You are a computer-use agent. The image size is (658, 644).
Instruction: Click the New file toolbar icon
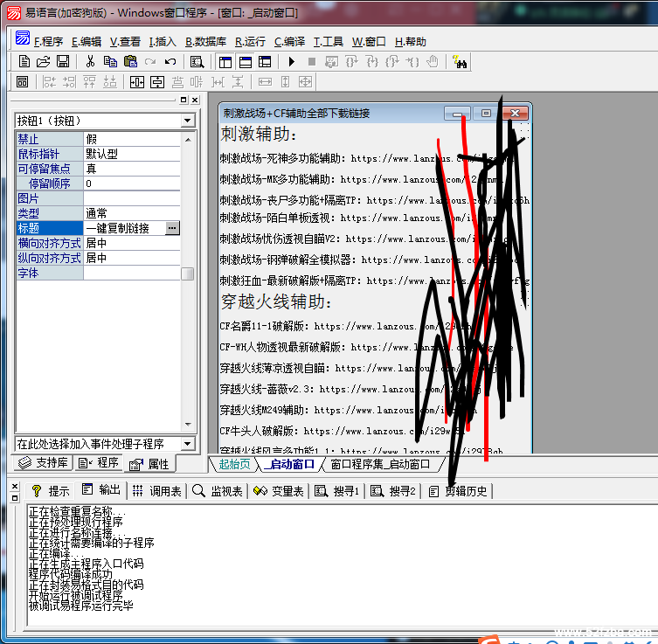tap(24, 62)
